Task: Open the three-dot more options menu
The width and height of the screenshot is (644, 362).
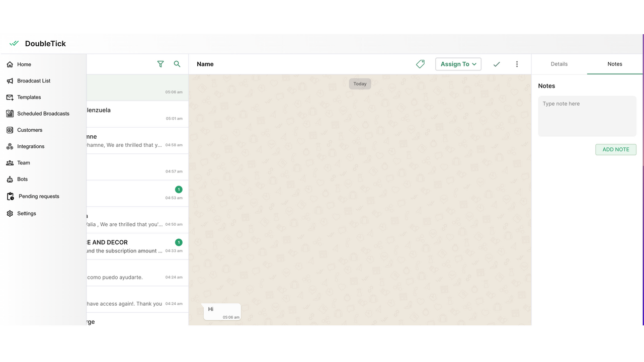Action: pos(517,64)
